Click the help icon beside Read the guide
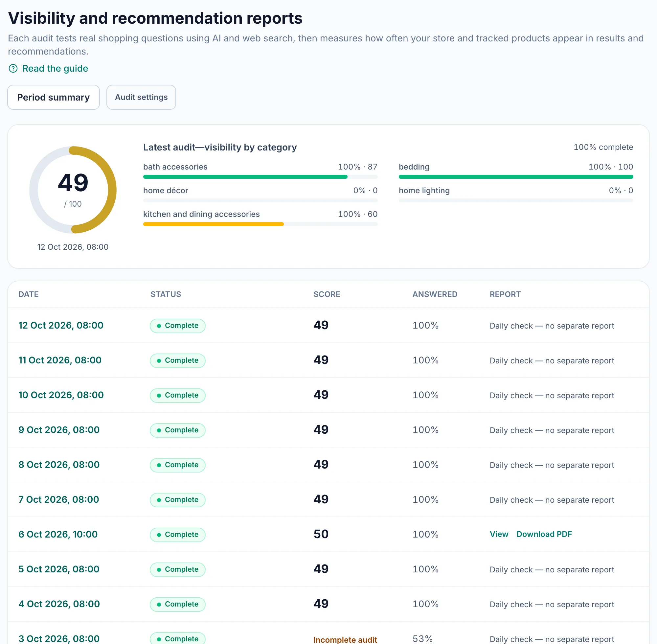 coord(13,69)
